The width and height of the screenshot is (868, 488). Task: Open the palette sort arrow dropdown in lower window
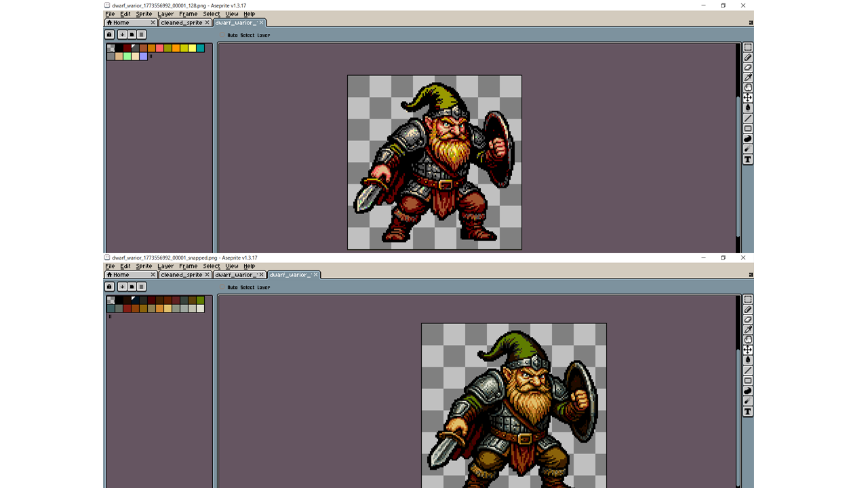pos(122,287)
